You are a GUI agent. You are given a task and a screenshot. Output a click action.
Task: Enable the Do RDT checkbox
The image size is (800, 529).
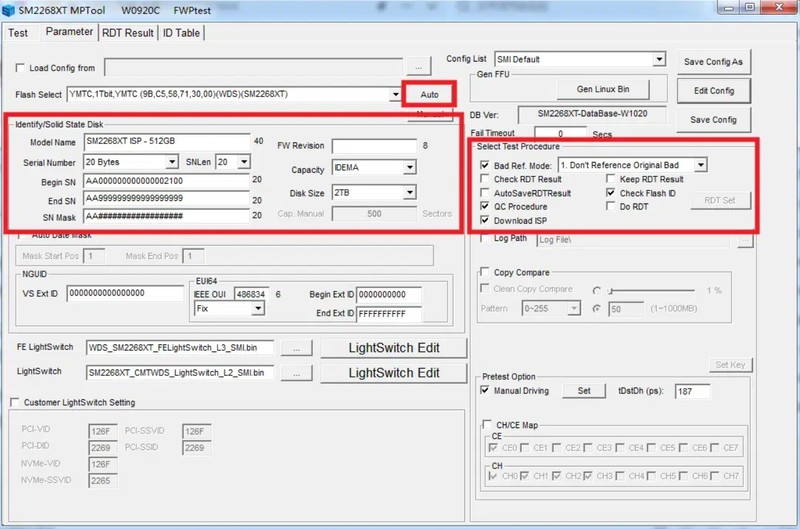click(x=611, y=206)
